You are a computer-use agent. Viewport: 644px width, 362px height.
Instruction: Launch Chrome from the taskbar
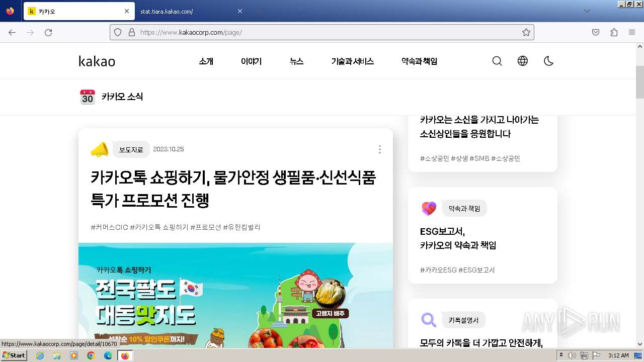[91, 355]
